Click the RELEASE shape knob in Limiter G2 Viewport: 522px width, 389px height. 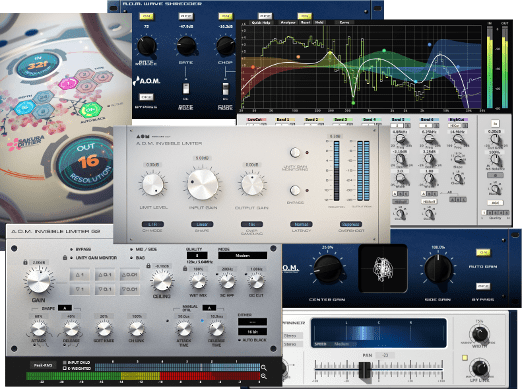click(71, 329)
